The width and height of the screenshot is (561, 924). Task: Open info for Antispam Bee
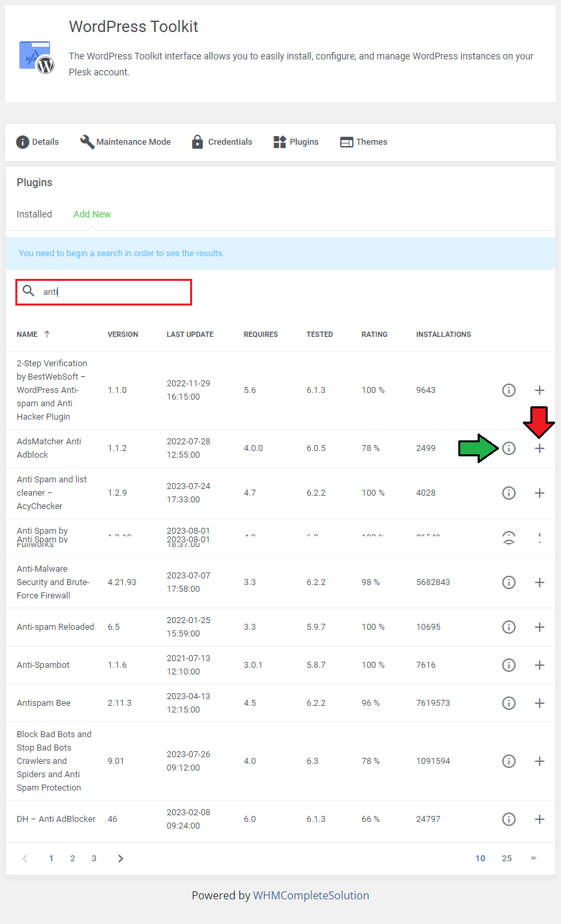[509, 703]
